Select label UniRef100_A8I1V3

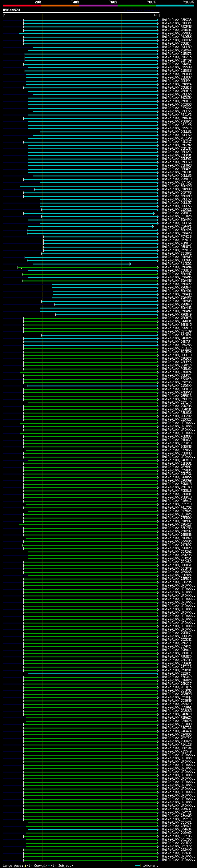click(177, 115)
